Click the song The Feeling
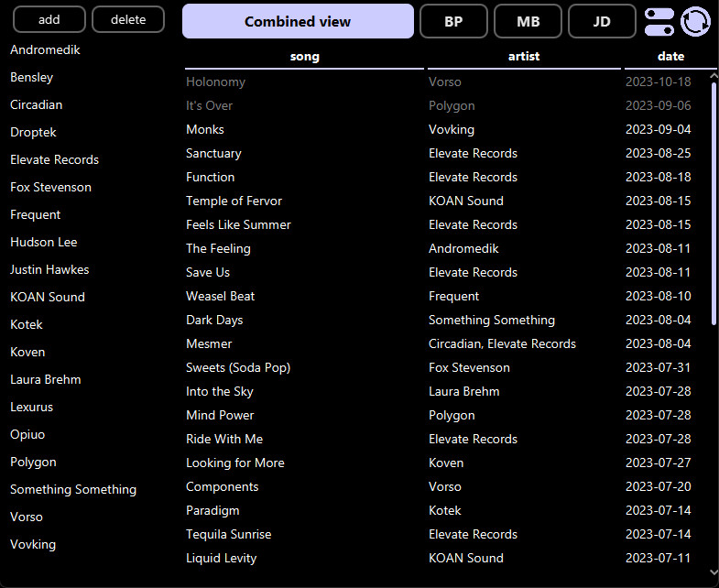 218,249
